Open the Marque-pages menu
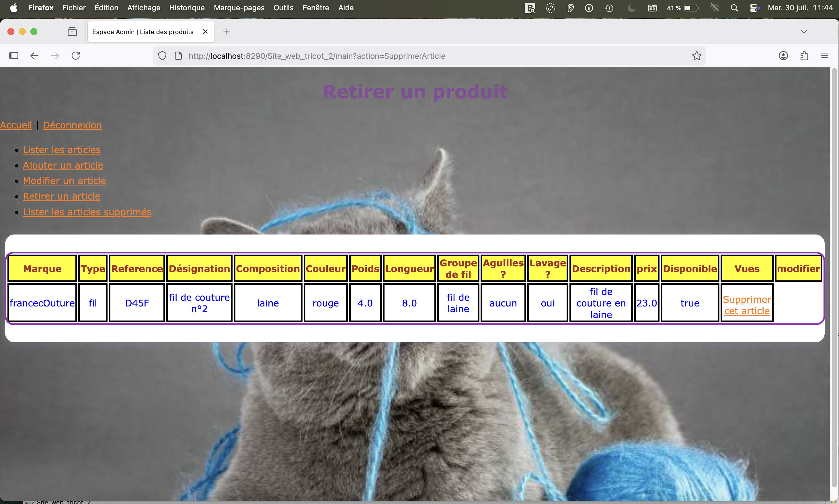The height and width of the screenshot is (504, 839). pyautogui.click(x=239, y=7)
